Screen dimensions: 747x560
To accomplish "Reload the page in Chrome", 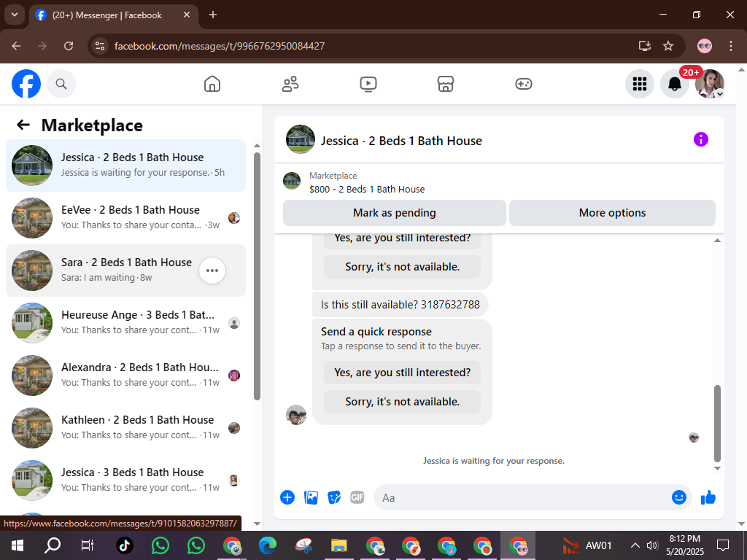I will pyautogui.click(x=69, y=46).
